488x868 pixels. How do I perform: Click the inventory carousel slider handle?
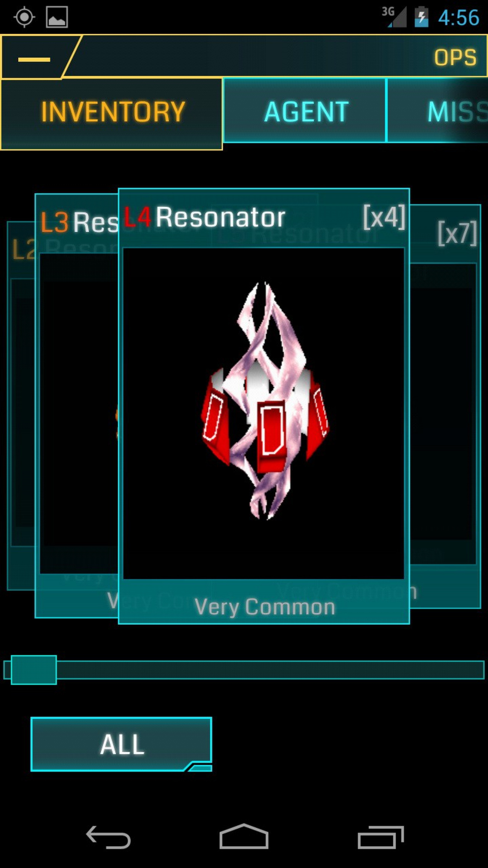click(34, 670)
